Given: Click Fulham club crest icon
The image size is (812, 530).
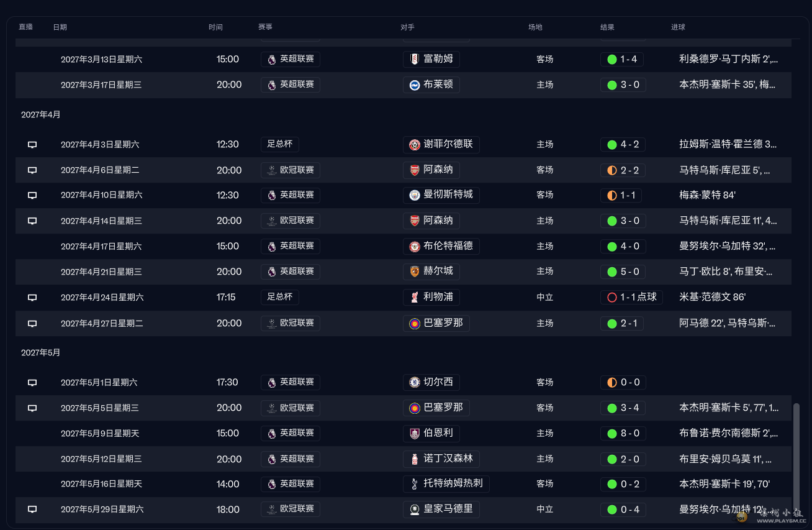Looking at the screenshot, I should tap(414, 60).
